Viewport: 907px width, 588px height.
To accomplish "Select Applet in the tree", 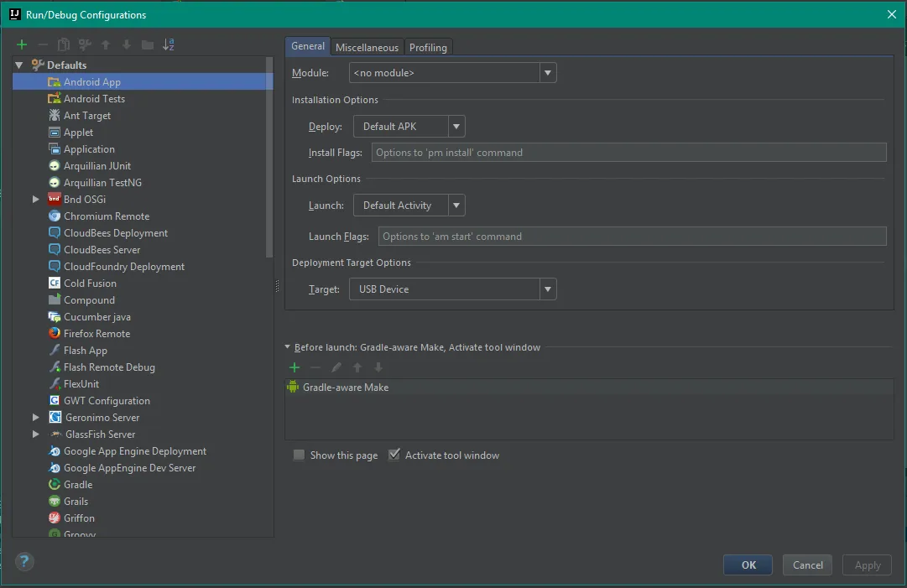I will [78, 132].
